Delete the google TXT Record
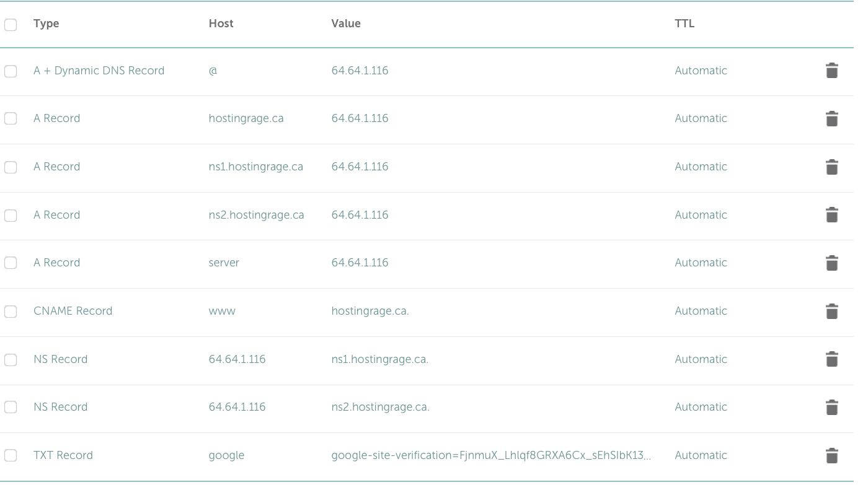The image size is (868, 485). click(x=832, y=455)
